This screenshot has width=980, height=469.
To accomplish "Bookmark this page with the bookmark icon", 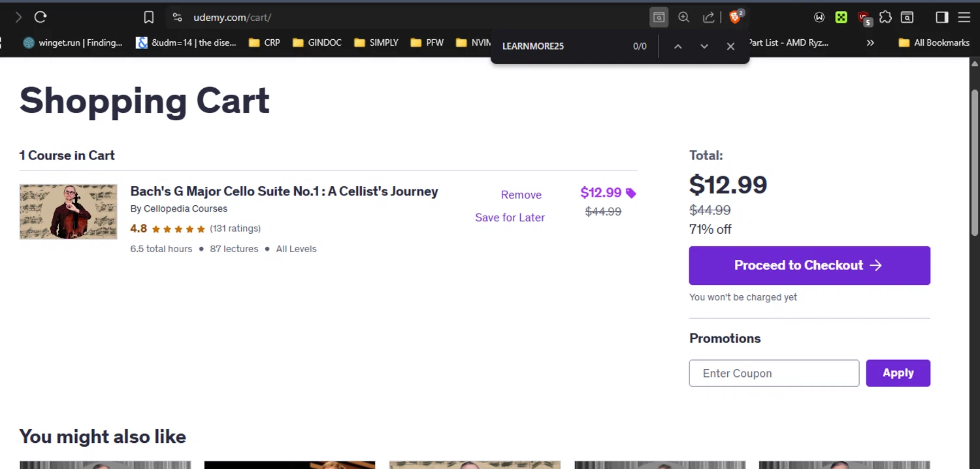I will pyautogui.click(x=149, y=18).
